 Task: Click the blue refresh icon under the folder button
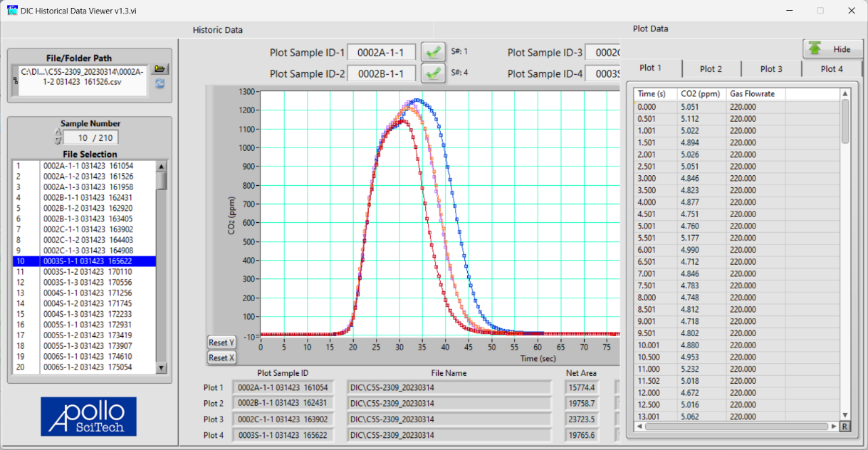(160, 83)
